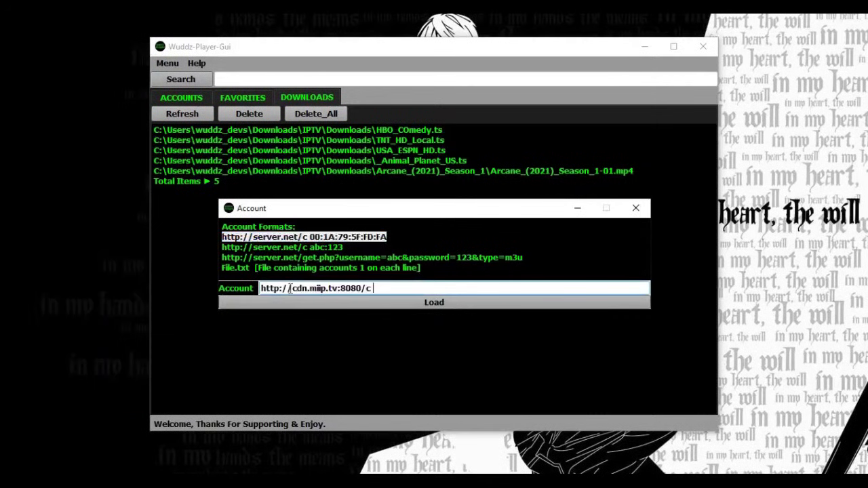Image resolution: width=868 pixels, height=488 pixels.
Task: Click the Delete_All button
Action: 316,114
